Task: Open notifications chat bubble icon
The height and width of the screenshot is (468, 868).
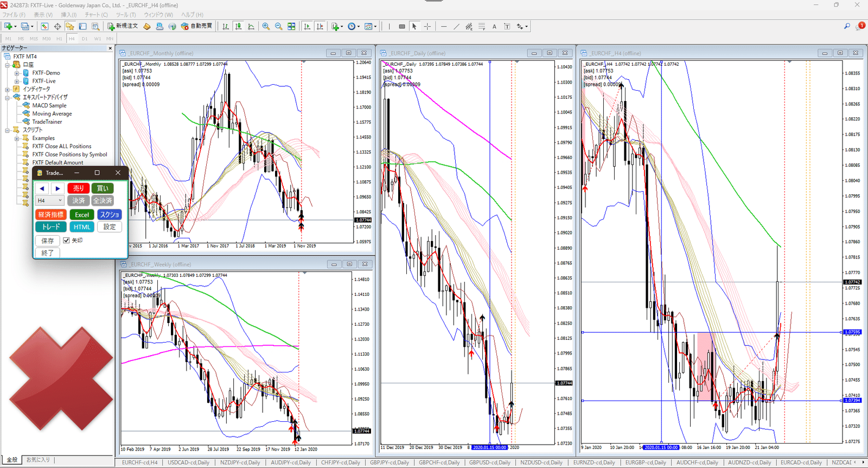Action: (860, 26)
